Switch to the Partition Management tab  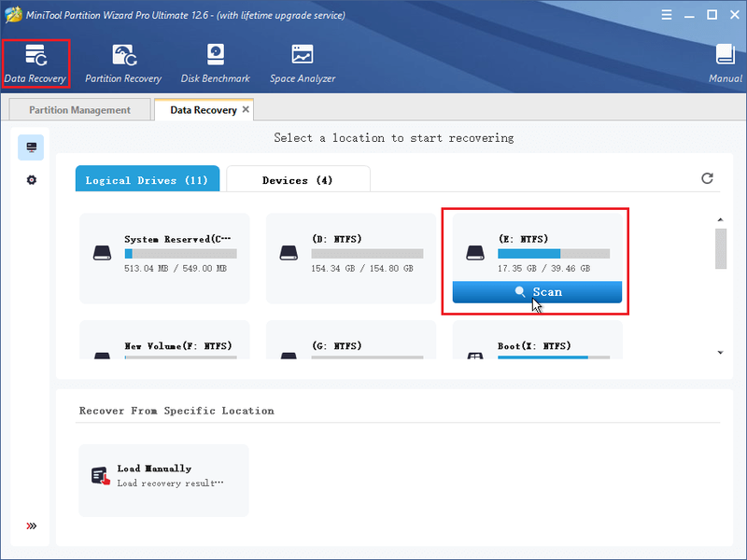click(x=79, y=110)
